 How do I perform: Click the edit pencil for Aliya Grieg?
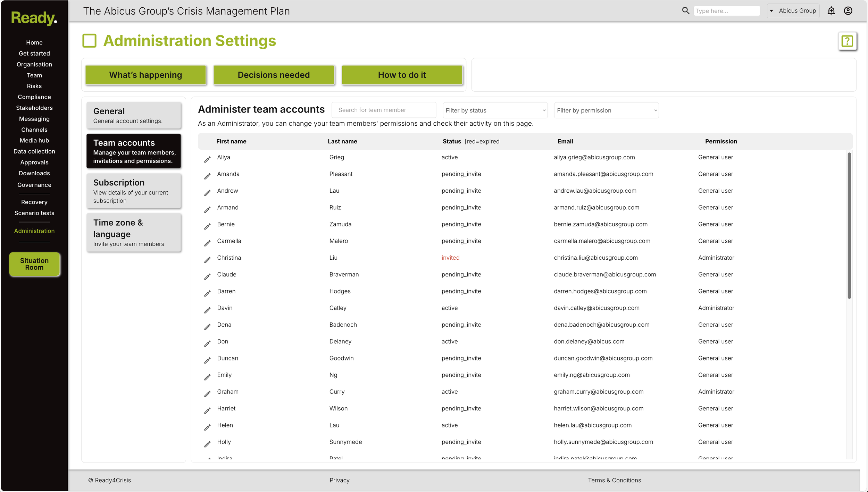coord(207,159)
